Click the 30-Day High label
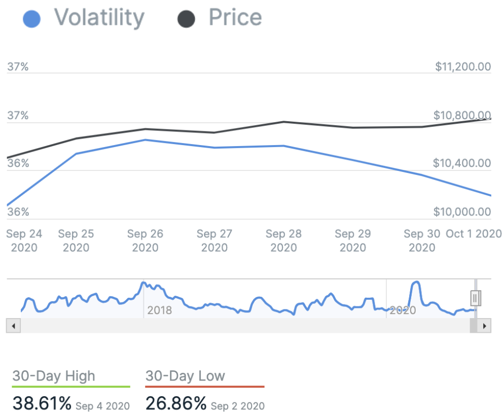 point(54,376)
